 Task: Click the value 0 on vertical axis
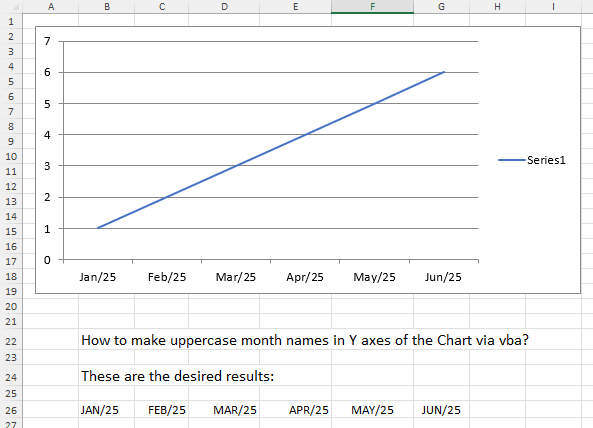point(47,260)
